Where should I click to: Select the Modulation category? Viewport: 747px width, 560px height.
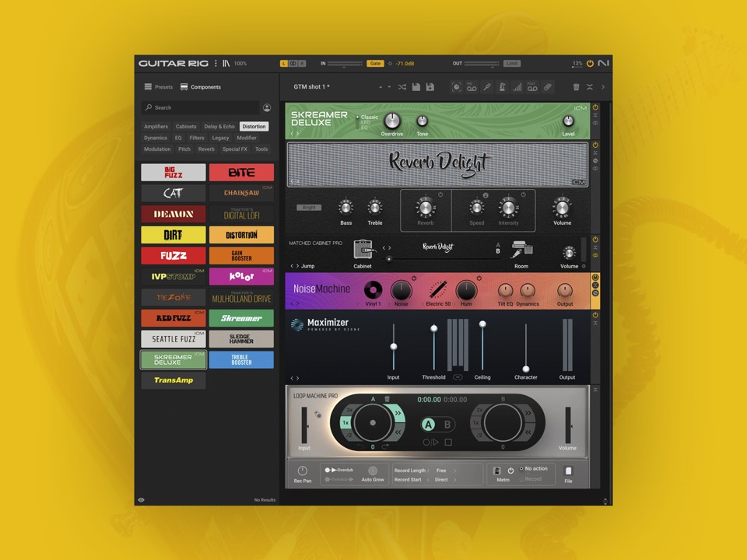(157, 149)
